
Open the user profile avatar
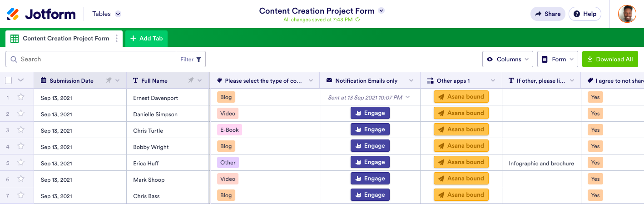[x=627, y=14]
